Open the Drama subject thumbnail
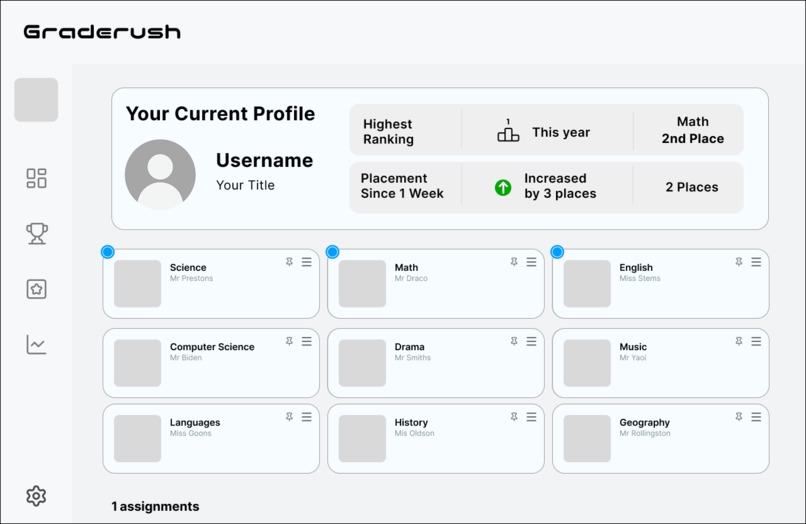 pyautogui.click(x=362, y=363)
